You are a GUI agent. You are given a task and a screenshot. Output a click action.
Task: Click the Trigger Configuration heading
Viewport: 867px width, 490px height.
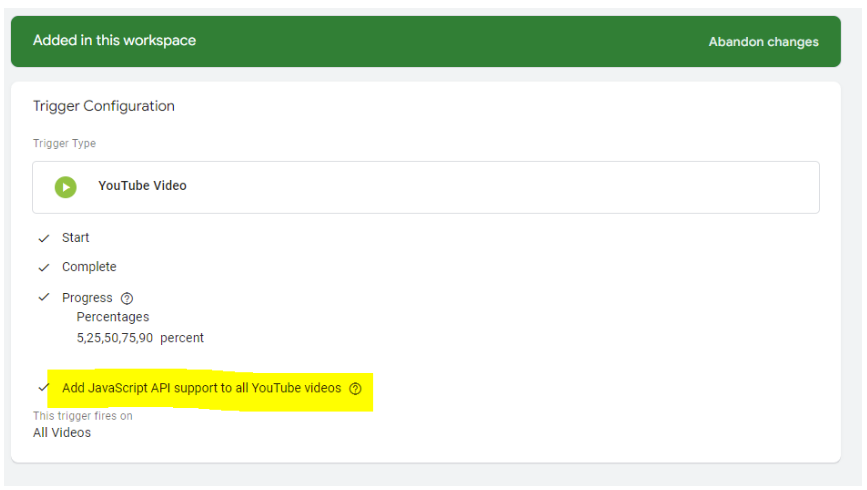[103, 106]
